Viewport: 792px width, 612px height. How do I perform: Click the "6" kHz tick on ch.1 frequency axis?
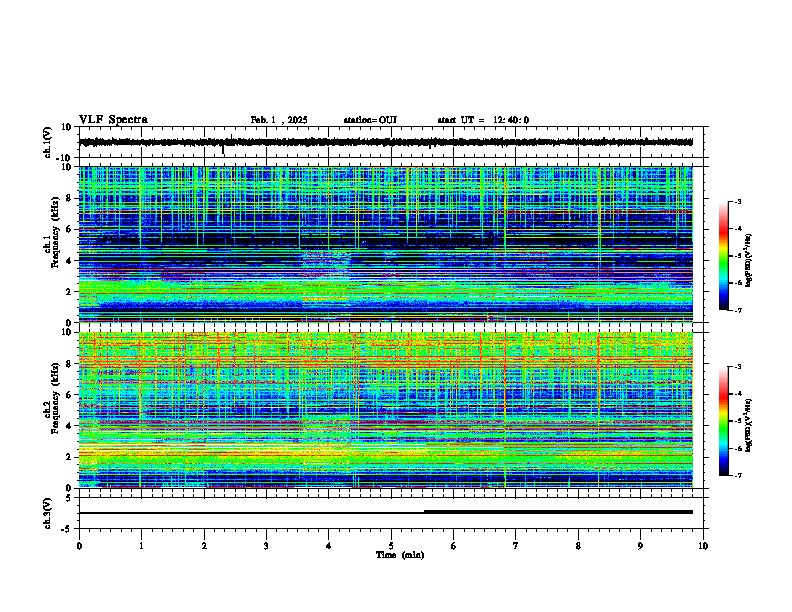tap(69, 229)
